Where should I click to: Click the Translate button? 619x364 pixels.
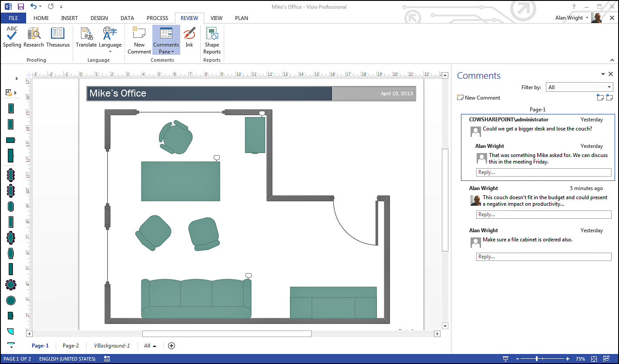click(86, 37)
